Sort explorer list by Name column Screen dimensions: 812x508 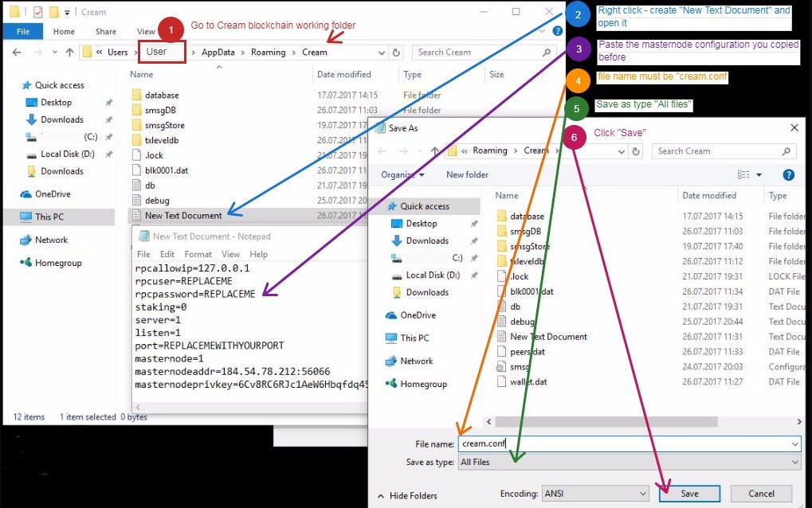(x=141, y=75)
